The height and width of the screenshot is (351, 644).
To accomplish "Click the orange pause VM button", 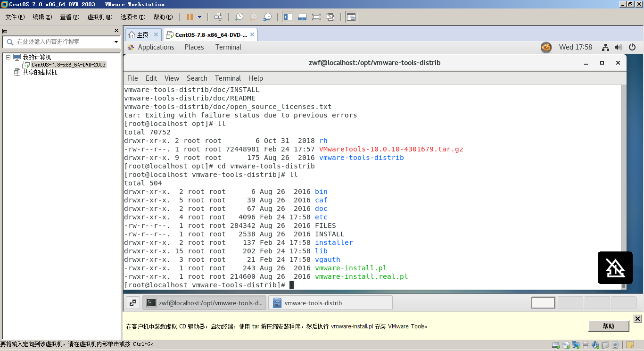I will (190, 17).
